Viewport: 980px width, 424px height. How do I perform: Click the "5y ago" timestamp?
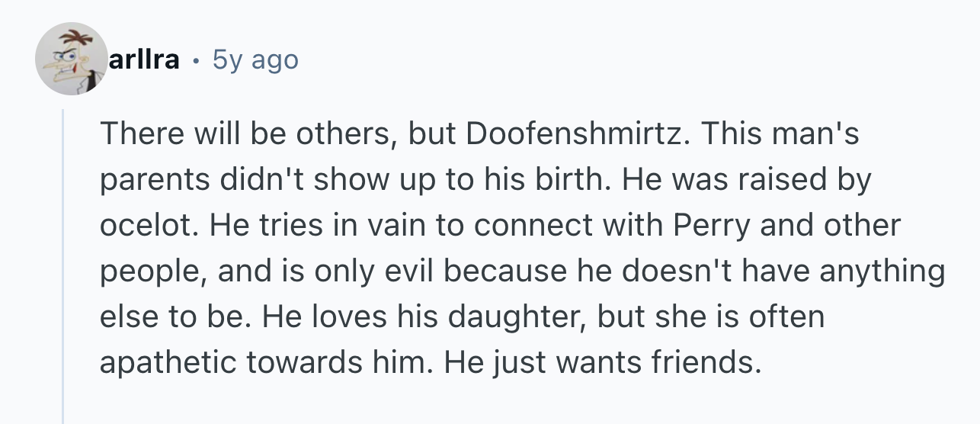255,59
